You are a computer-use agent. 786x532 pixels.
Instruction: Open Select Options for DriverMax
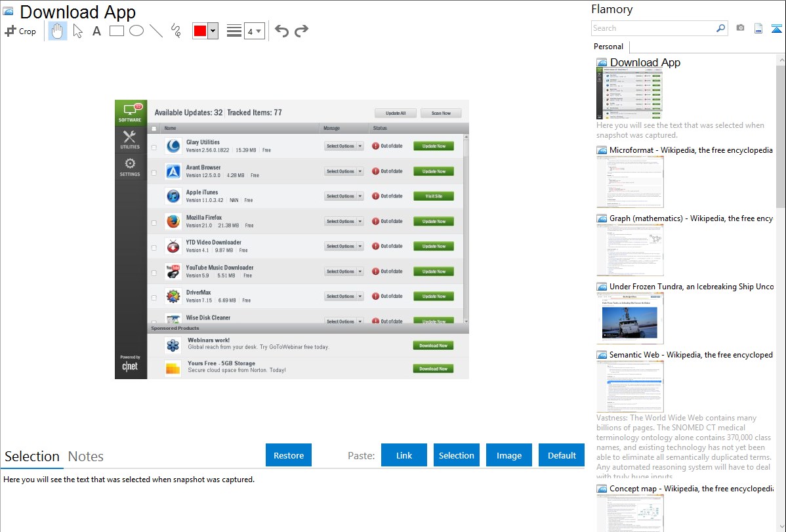coord(344,297)
